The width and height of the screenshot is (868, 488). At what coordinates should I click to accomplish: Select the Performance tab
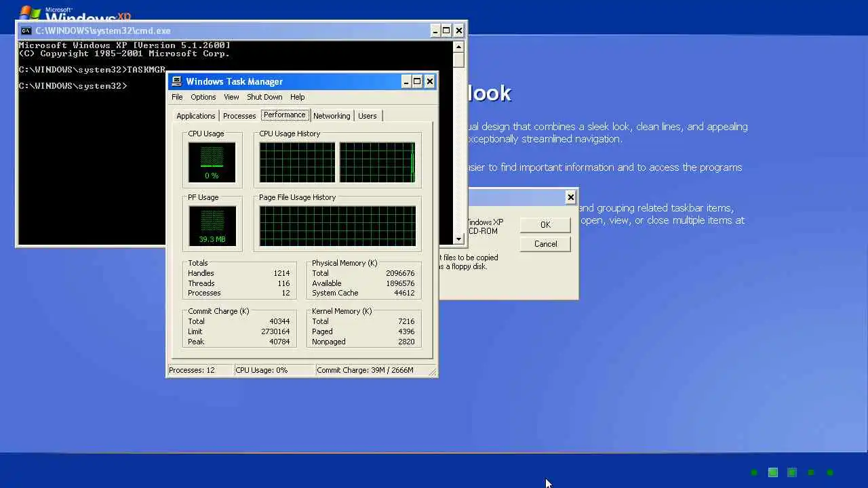click(285, 115)
